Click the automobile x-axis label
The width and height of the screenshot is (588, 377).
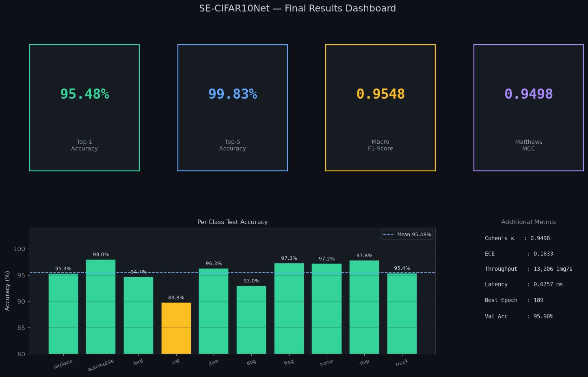point(101,365)
